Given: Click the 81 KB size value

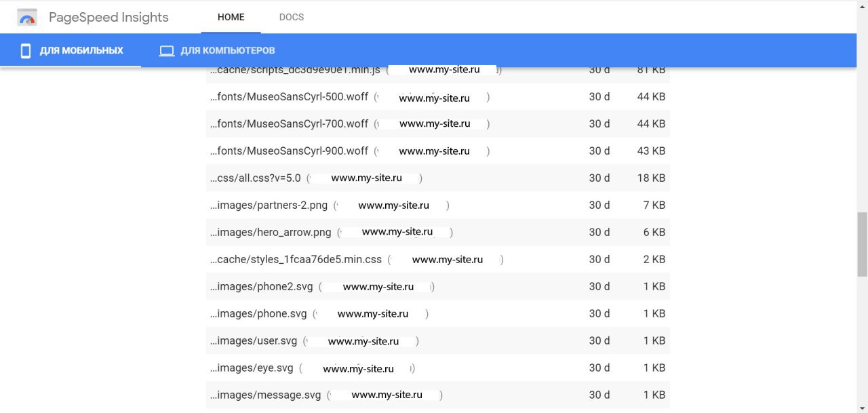Looking at the screenshot, I should click(x=651, y=69).
